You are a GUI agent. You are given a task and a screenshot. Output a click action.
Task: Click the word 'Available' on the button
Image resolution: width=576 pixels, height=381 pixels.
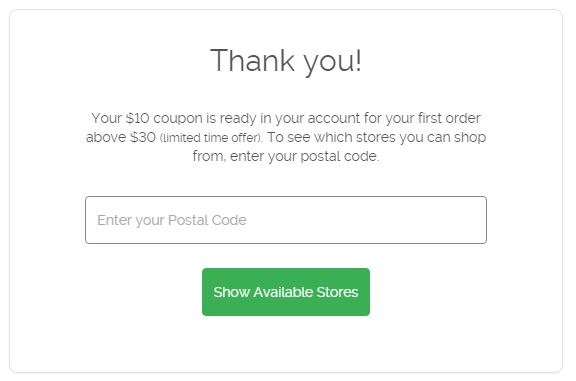283,292
